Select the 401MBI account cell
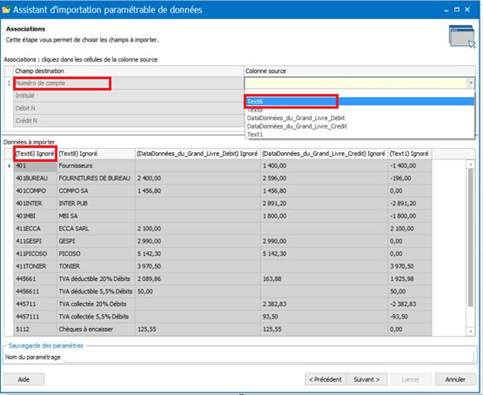The image size is (483, 395). coord(35,216)
